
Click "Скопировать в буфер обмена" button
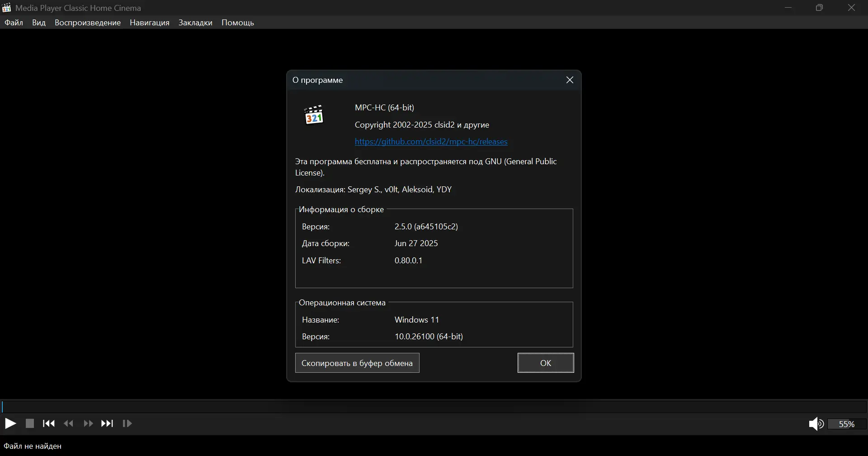(x=357, y=363)
